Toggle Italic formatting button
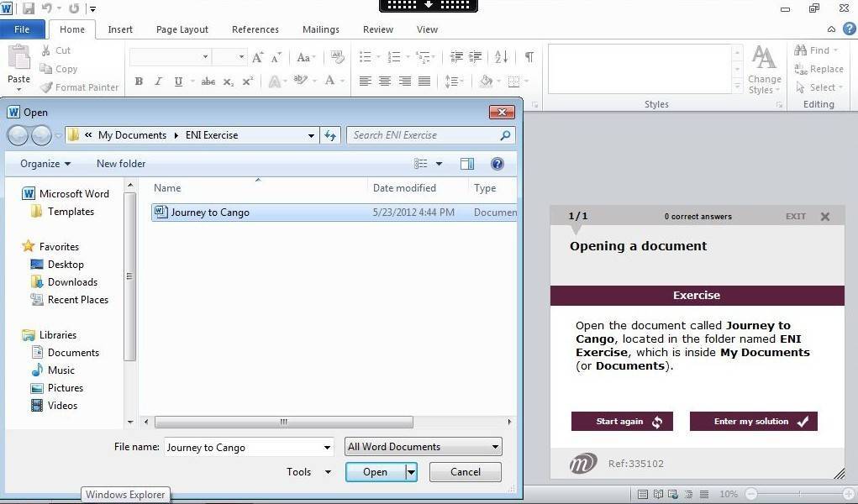This screenshot has width=858, height=504. click(x=158, y=81)
